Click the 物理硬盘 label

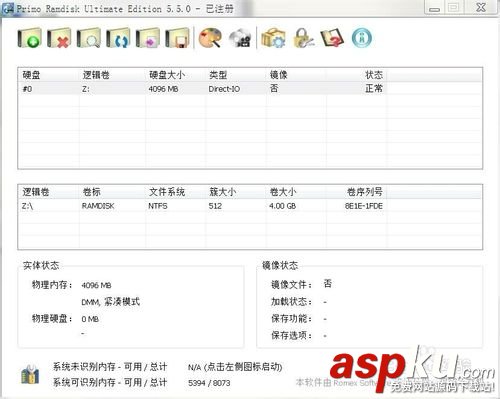[x=52, y=318]
